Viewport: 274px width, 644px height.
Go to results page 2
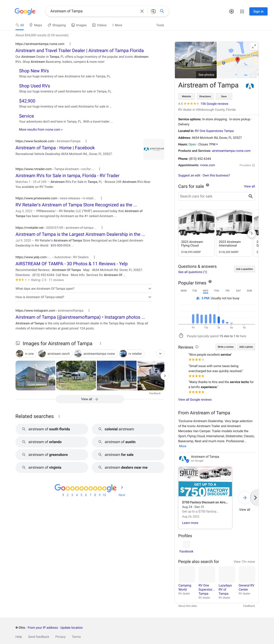tap(68, 495)
